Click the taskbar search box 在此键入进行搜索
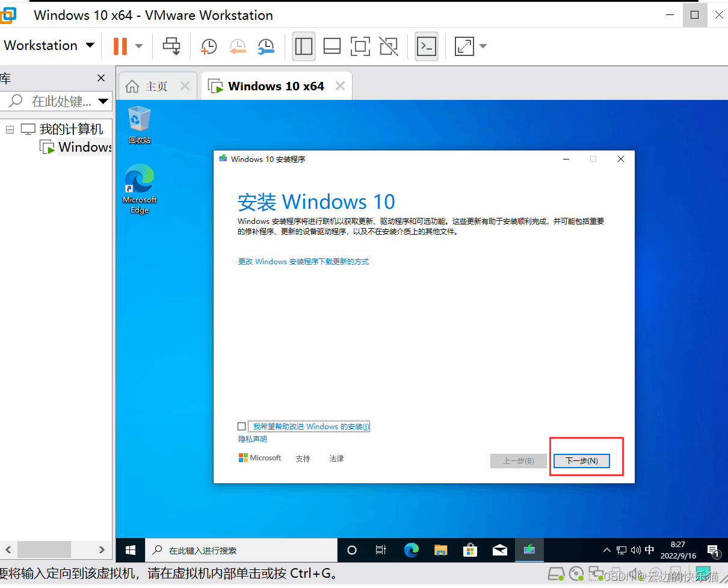Viewport: 728px width, 588px height. coord(241,550)
